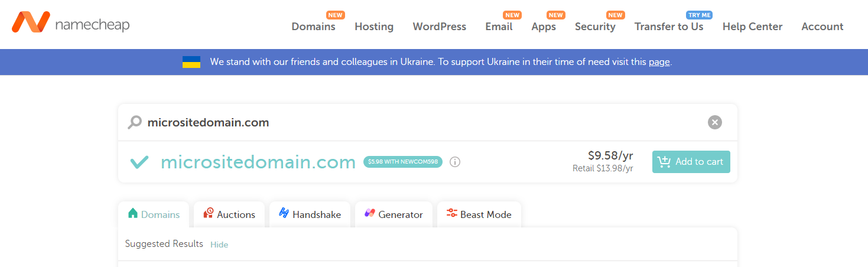Screen dimensions: 868x267
Task: Switch to the Beast Mode tab
Action: click(x=479, y=214)
